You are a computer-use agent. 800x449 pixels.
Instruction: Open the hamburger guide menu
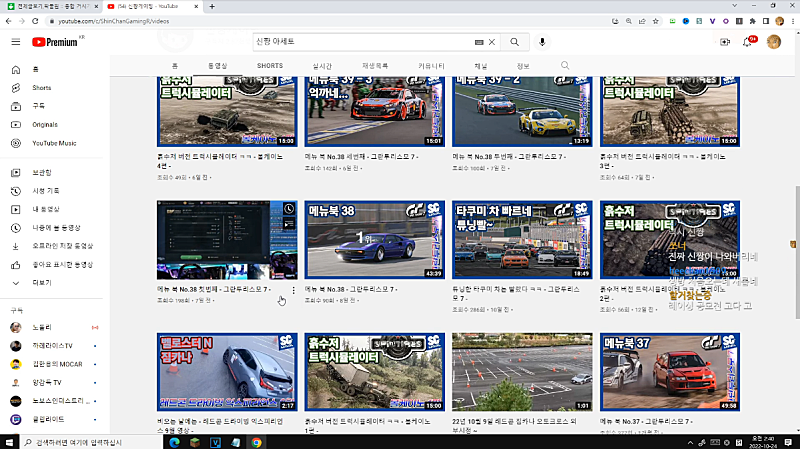pyautogui.click(x=15, y=42)
